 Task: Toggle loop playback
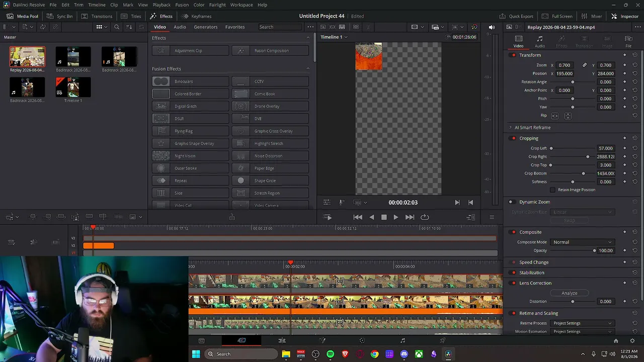[425, 217]
